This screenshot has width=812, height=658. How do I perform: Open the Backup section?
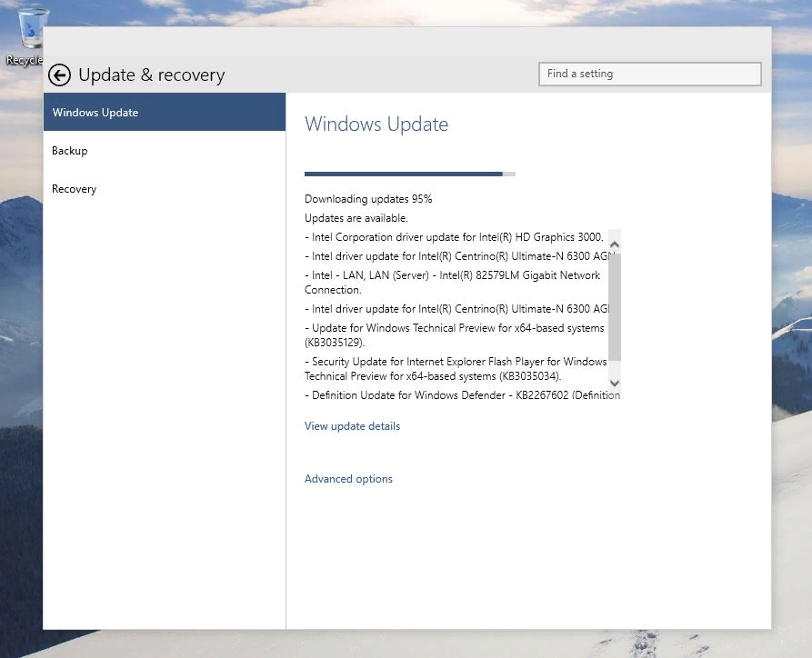click(x=69, y=150)
